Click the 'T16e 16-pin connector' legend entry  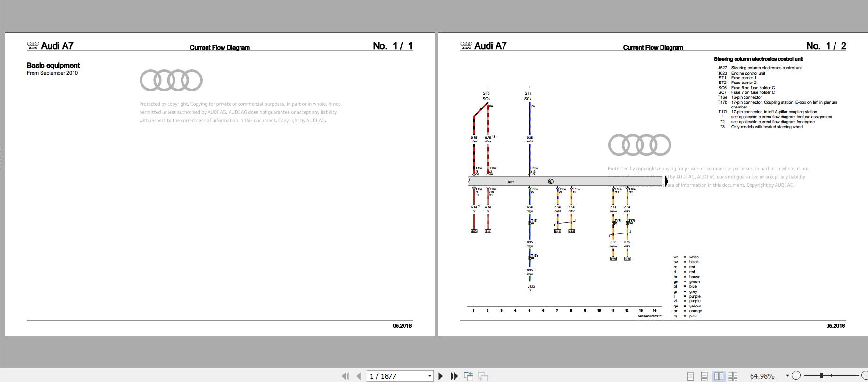pyautogui.click(x=740, y=97)
